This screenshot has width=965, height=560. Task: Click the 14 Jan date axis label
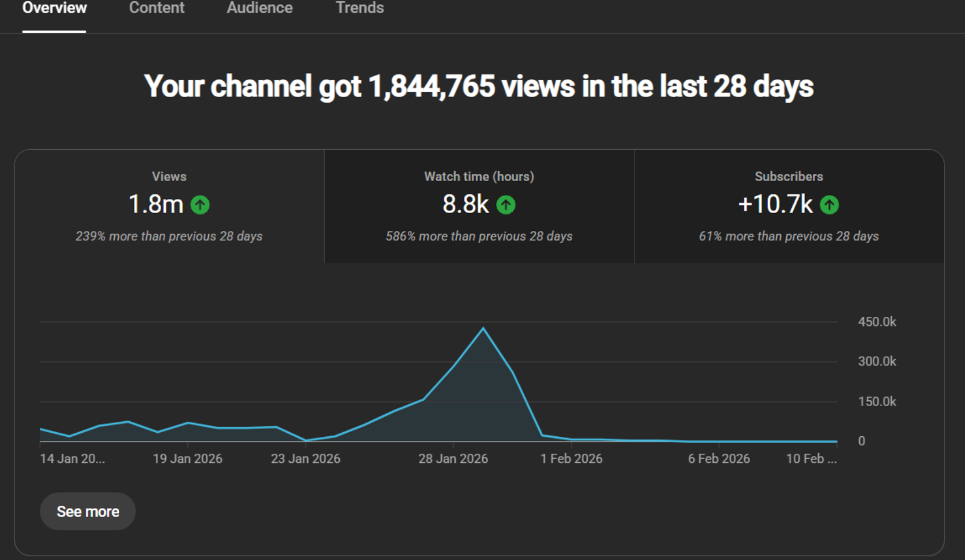[x=72, y=459]
